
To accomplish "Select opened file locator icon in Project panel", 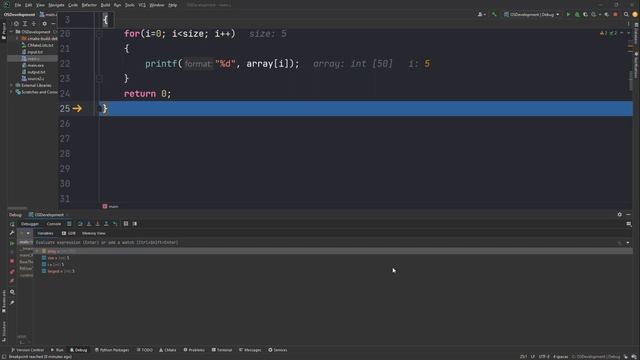I will pyautogui.click(x=16, y=24).
